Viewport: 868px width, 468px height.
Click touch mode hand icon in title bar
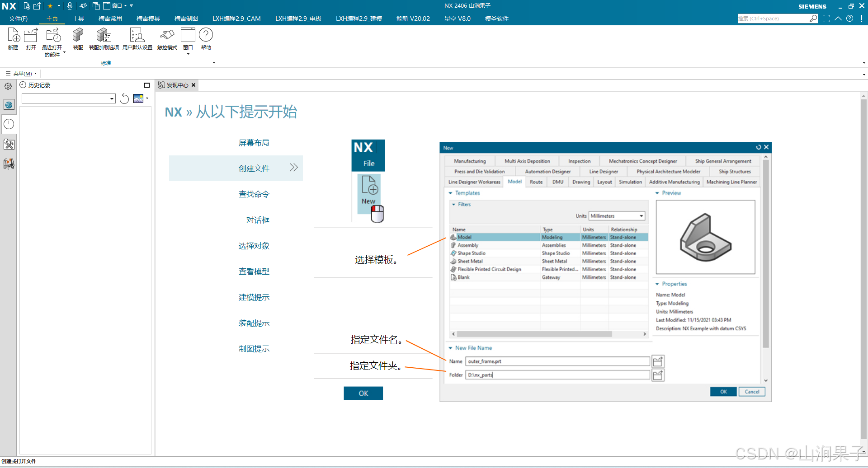[83, 6]
